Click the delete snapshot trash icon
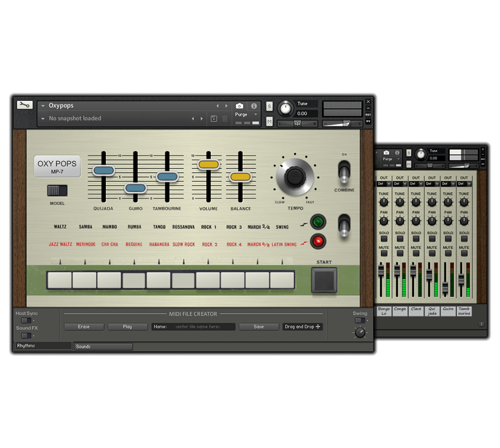The height and width of the screenshot is (448, 500). click(x=225, y=119)
